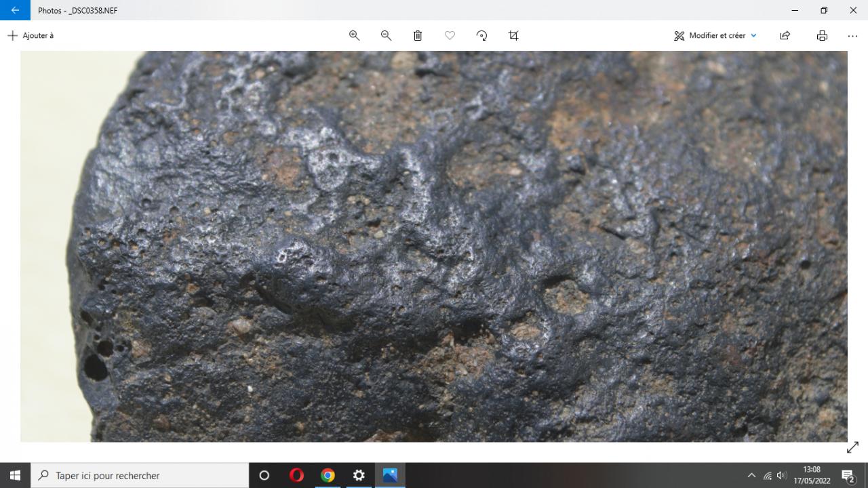Click the 'Ajouter à' button
This screenshot has width=868, height=488.
31,35
